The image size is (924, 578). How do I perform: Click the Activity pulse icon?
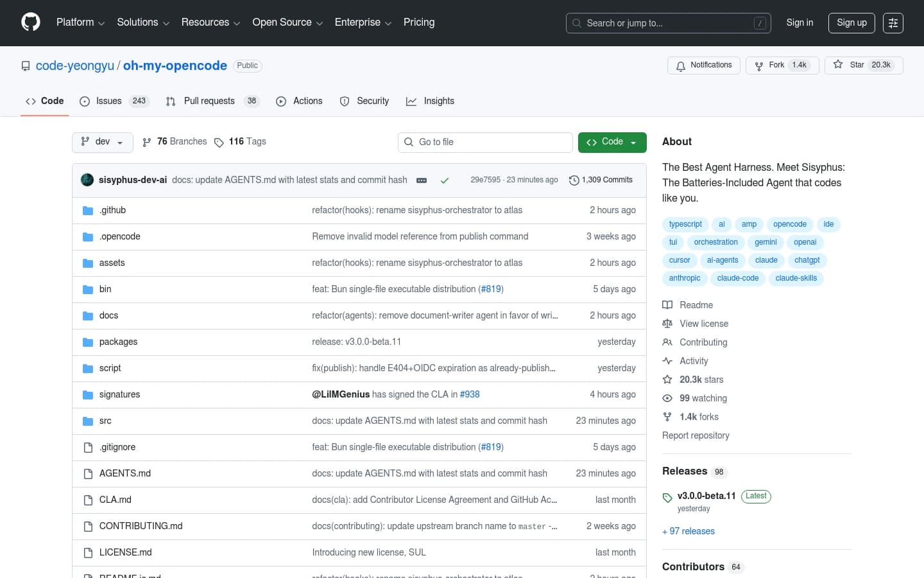click(667, 361)
